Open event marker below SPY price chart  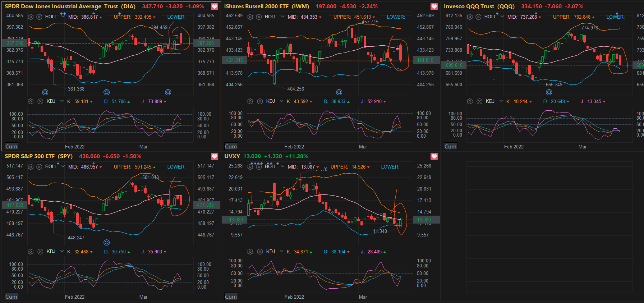point(107,243)
